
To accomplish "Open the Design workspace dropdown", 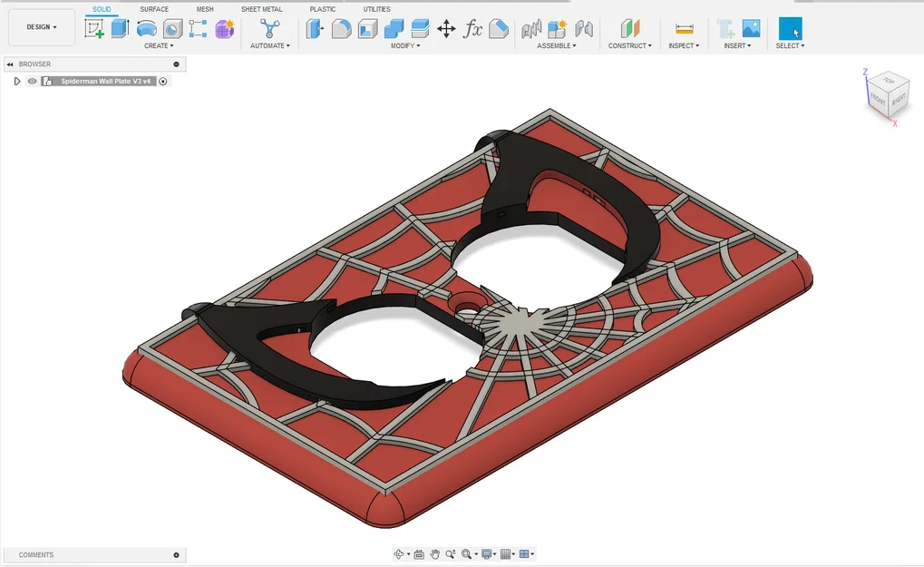I will click(42, 27).
